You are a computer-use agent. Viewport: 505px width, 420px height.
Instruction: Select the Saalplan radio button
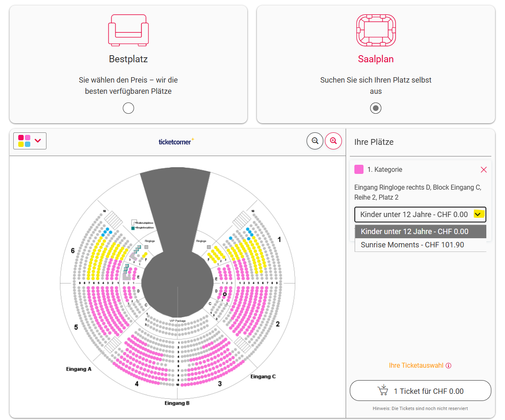coord(376,108)
